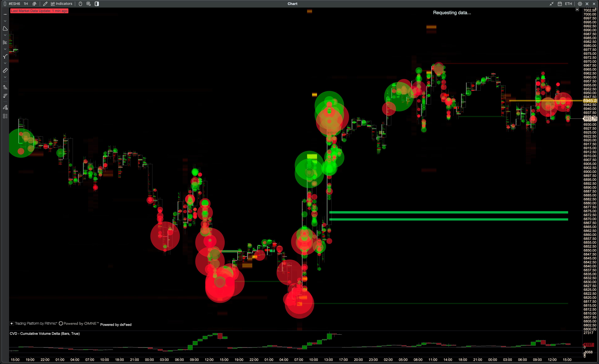The height and width of the screenshot is (364, 599).
Task: Click the bring-to-front arrow-up layers icon
Action: click(5, 87)
